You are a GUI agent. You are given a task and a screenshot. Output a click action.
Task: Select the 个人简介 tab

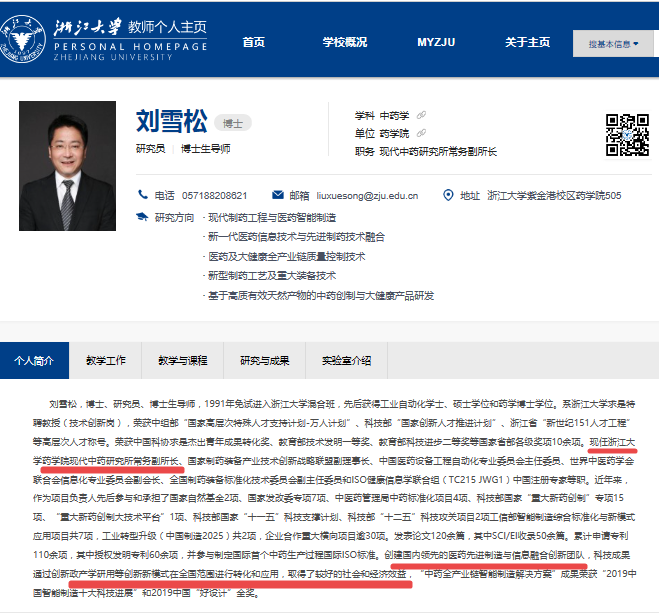(x=35, y=360)
